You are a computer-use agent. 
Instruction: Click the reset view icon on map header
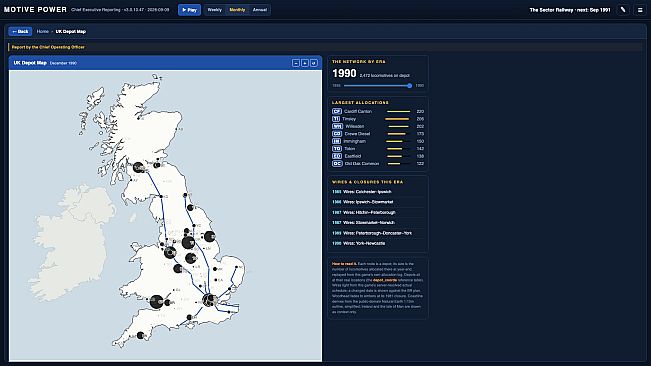(x=314, y=63)
